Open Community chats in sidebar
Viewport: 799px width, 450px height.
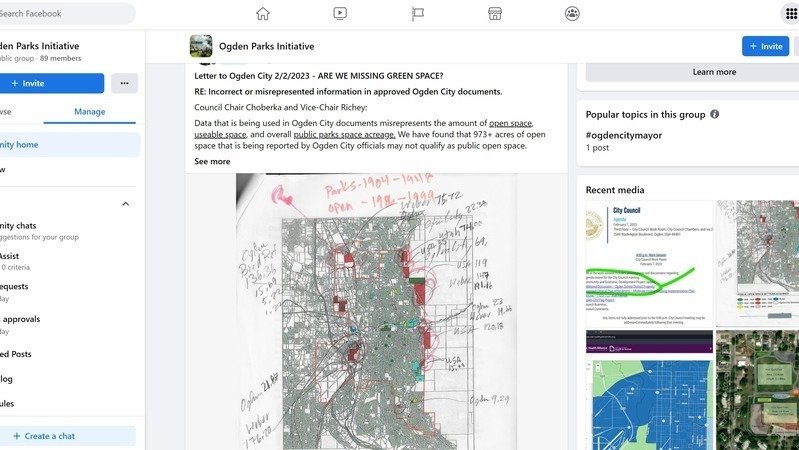[x=69, y=231]
